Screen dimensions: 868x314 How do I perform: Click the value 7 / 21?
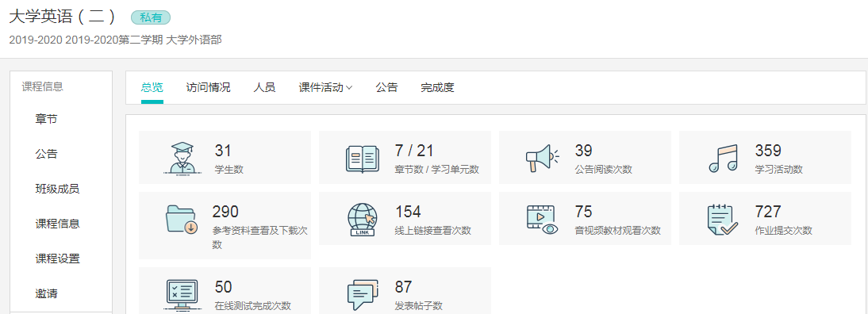pos(414,151)
